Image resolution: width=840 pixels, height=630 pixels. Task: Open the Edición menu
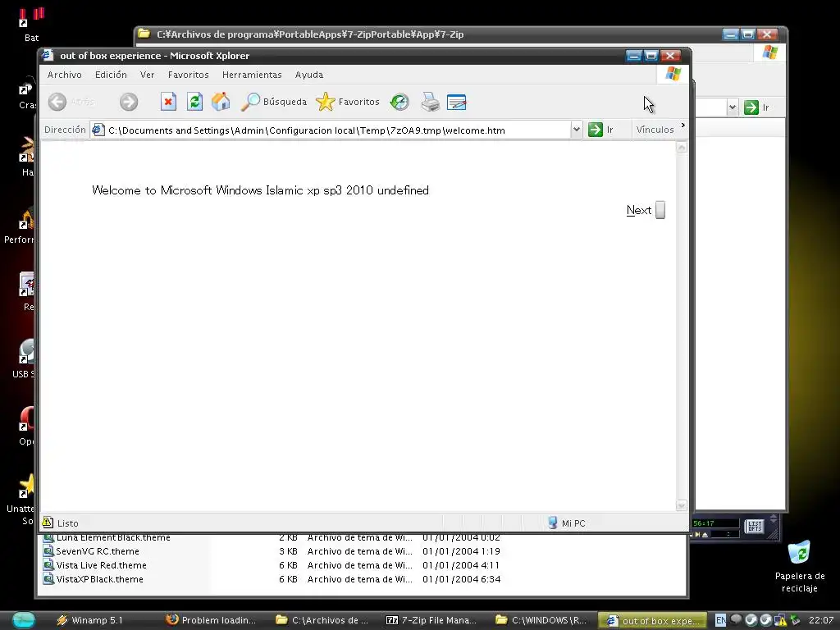click(x=111, y=75)
